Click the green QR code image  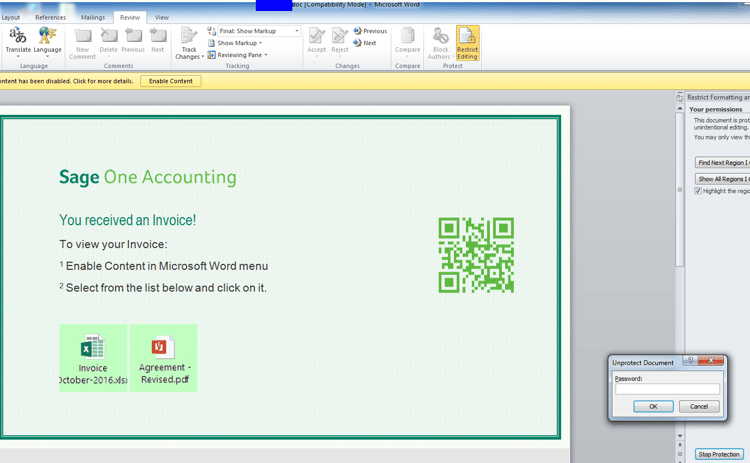pyautogui.click(x=476, y=255)
